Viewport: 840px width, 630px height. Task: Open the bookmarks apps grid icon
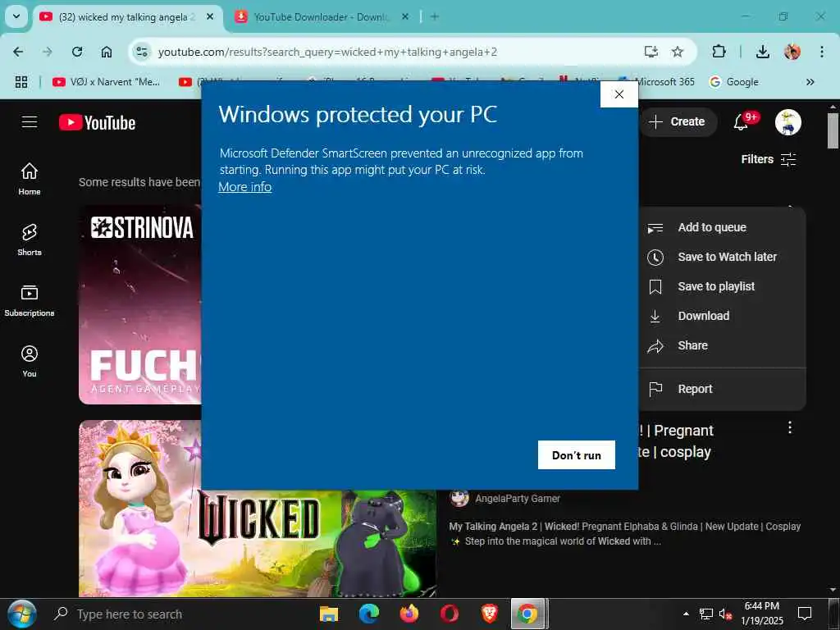[x=21, y=82]
